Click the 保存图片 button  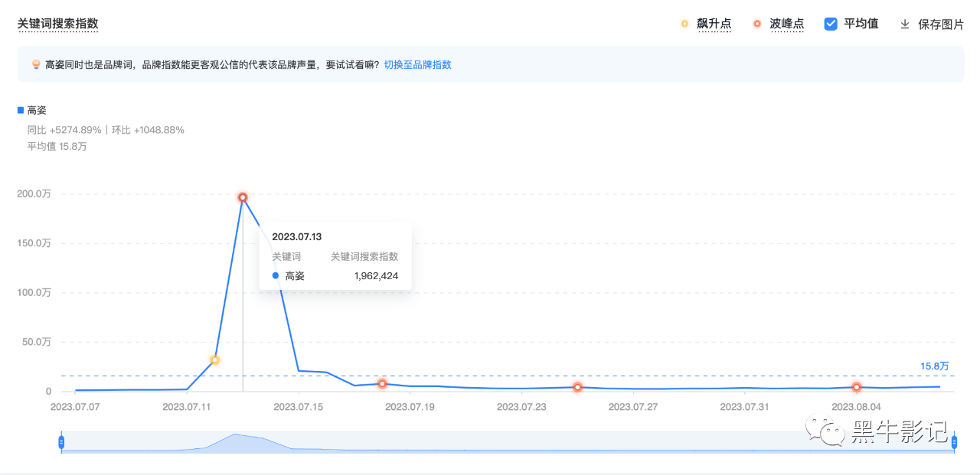click(941, 24)
